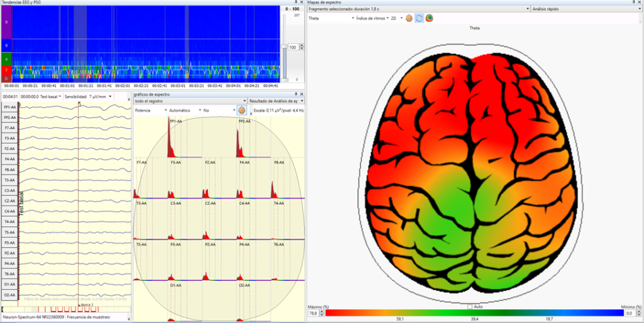The height and width of the screenshot is (323, 644).
Task: Click the D band label in trends
Action: [6, 78]
